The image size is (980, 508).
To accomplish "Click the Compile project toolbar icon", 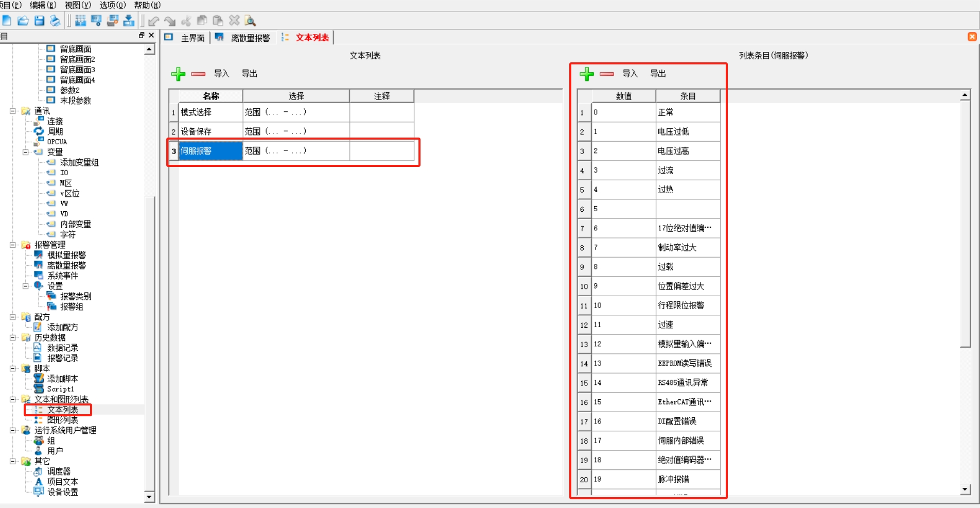I will tap(81, 21).
